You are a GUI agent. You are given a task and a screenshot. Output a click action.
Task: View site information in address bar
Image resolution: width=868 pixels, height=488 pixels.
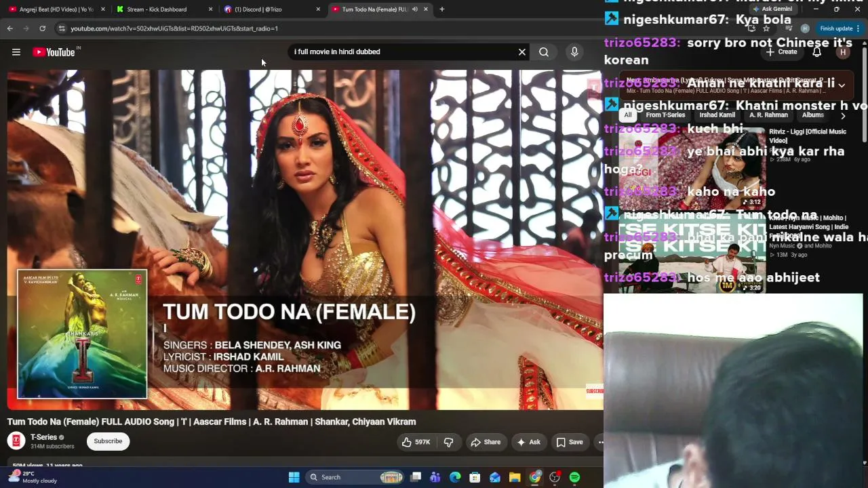point(61,28)
